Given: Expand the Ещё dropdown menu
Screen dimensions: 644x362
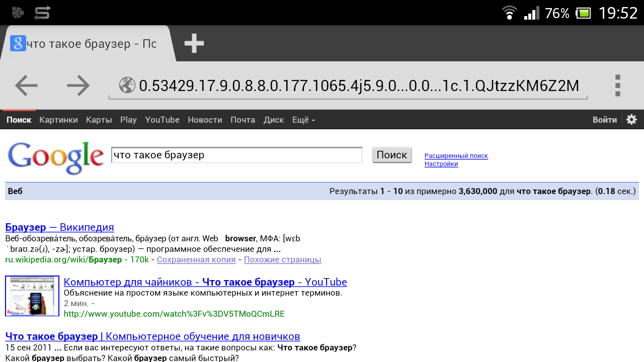Looking at the screenshot, I should tap(304, 120).
